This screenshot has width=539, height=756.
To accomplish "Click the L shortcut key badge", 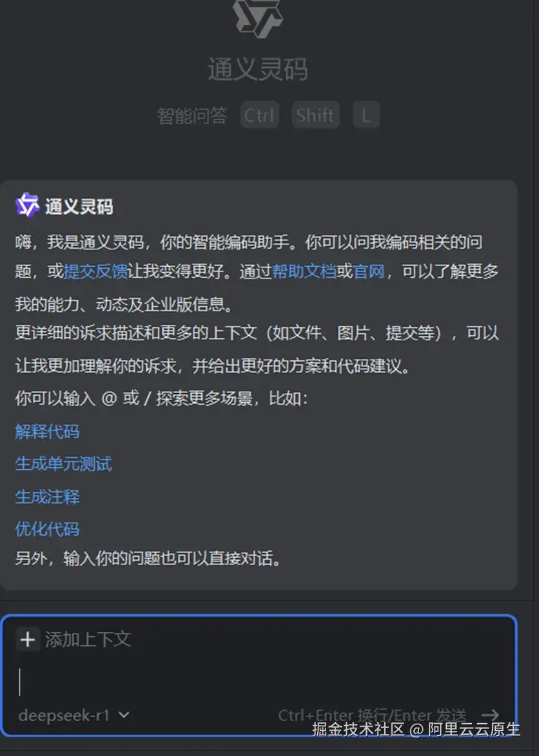I will [366, 115].
